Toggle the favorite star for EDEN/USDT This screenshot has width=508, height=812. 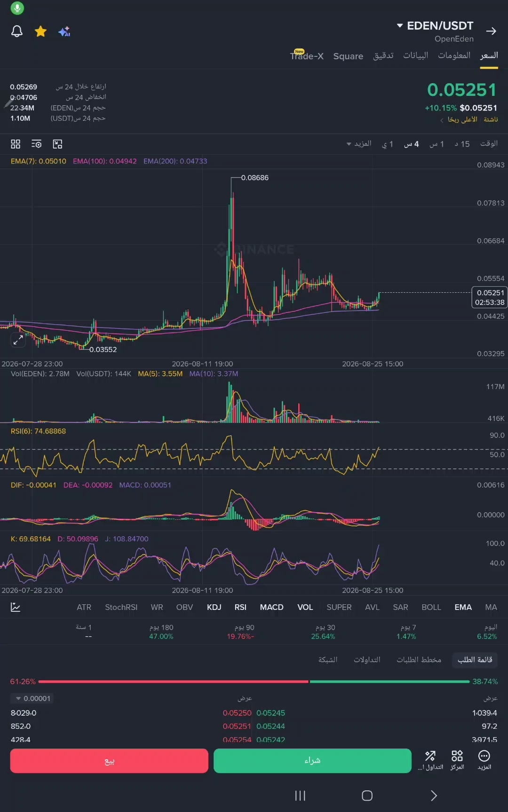point(41,31)
